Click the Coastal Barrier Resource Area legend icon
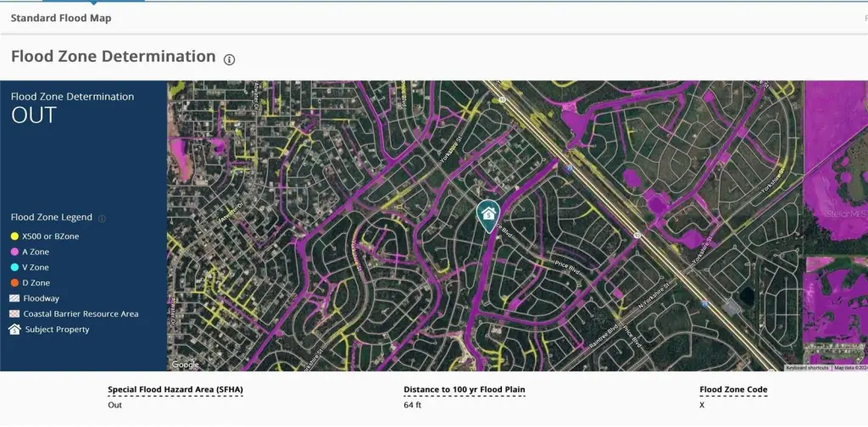The height and width of the screenshot is (427, 868). click(14, 314)
